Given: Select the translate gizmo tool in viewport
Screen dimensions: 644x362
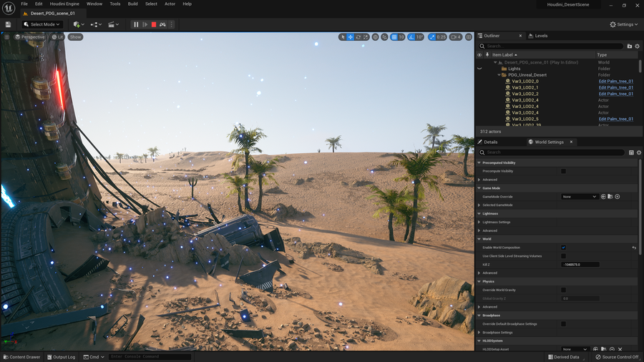Looking at the screenshot, I should tap(351, 36).
